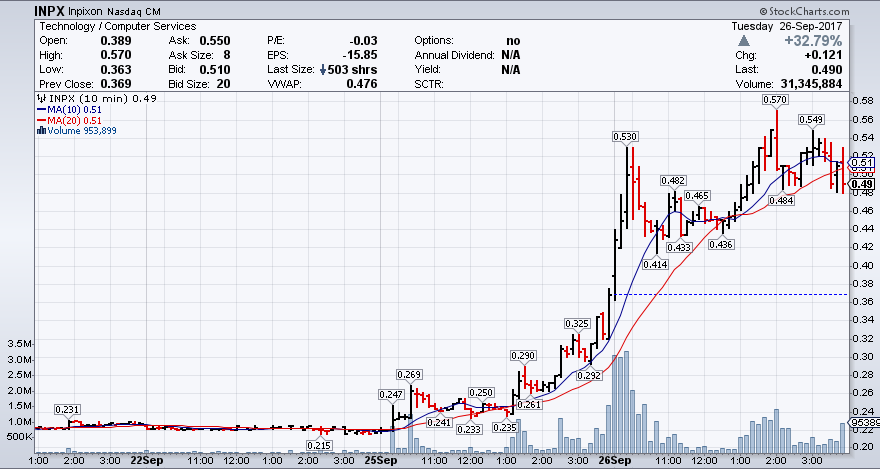Click the 0.269 price annotation

coord(410,374)
